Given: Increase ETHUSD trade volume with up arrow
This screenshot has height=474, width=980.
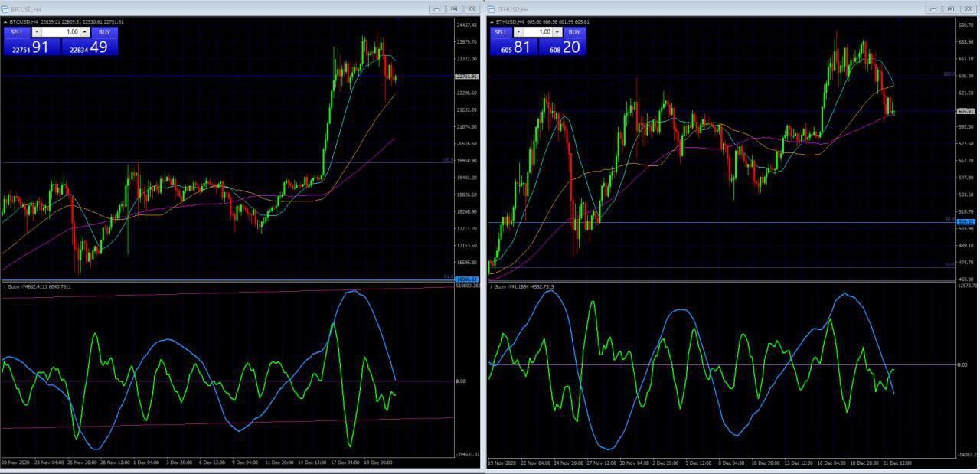Looking at the screenshot, I should (557, 32).
